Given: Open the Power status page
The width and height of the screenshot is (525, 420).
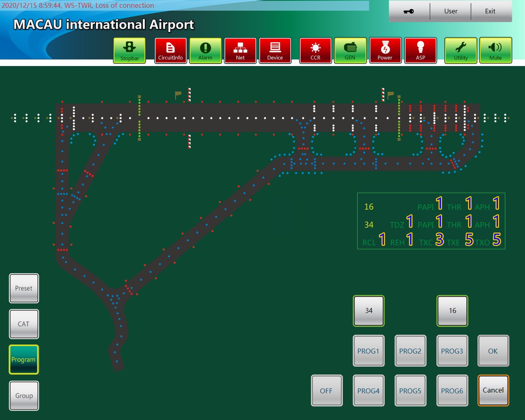Looking at the screenshot, I should pos(385,50).
